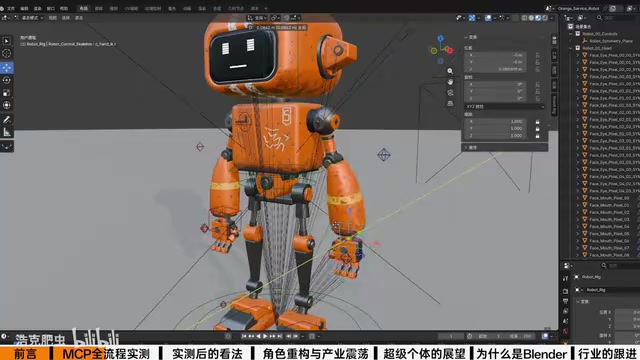Click the location Z value field

(495, 69)
